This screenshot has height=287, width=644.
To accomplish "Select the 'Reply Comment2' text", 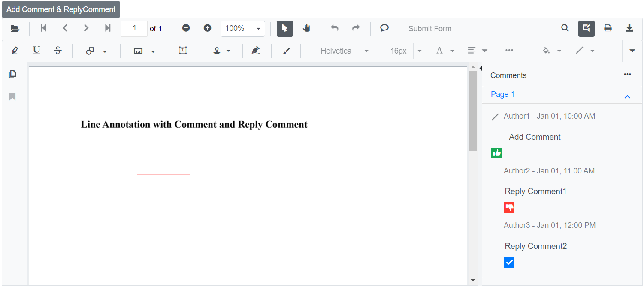I will (536, 246).
